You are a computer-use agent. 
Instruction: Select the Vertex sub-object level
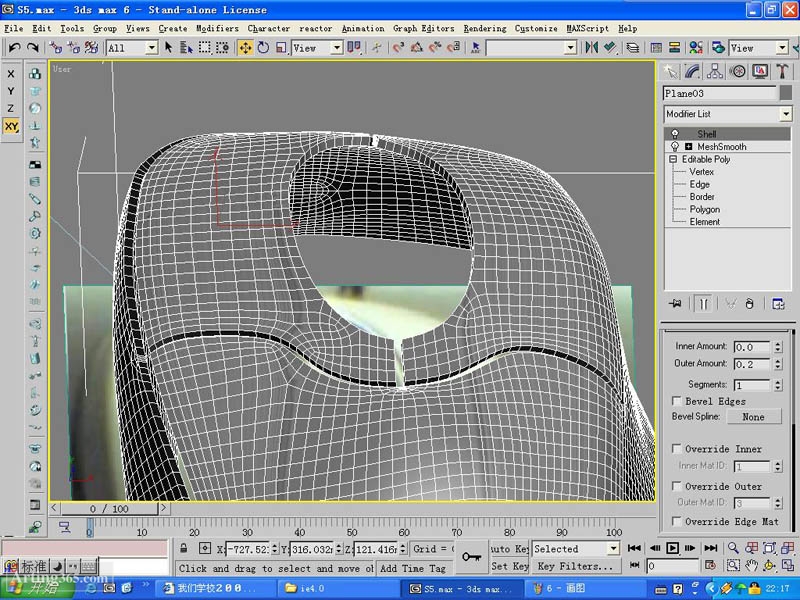[700, 171]
